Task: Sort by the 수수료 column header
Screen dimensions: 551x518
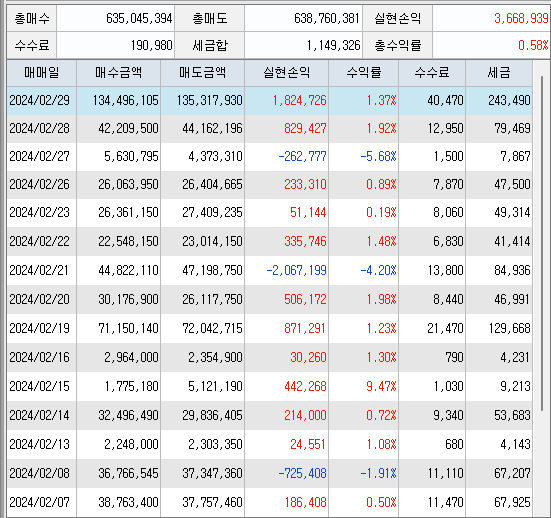Action: [432, 73]
